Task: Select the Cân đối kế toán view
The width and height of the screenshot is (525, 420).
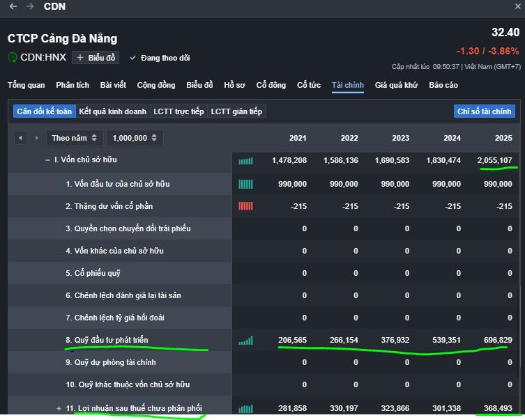Action: coord(44,111)
